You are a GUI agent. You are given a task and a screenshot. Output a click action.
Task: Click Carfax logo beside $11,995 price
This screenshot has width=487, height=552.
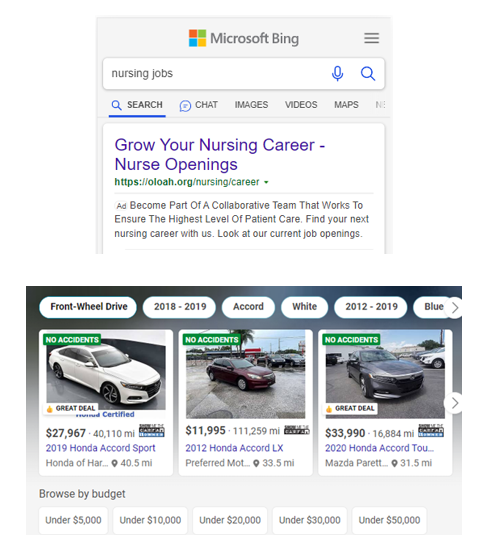(296, 429)
